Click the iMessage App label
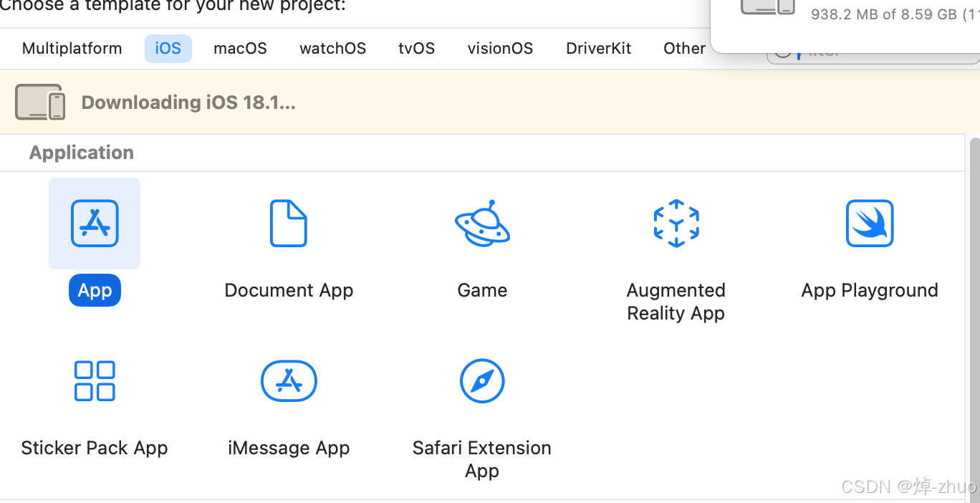 point(289,448)
